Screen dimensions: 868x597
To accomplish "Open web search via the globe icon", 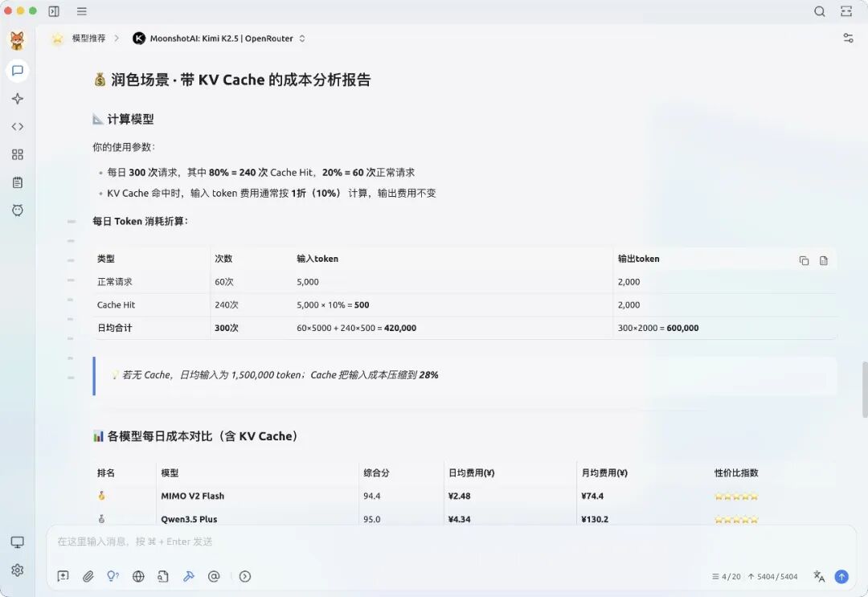I will click(138, 576).
